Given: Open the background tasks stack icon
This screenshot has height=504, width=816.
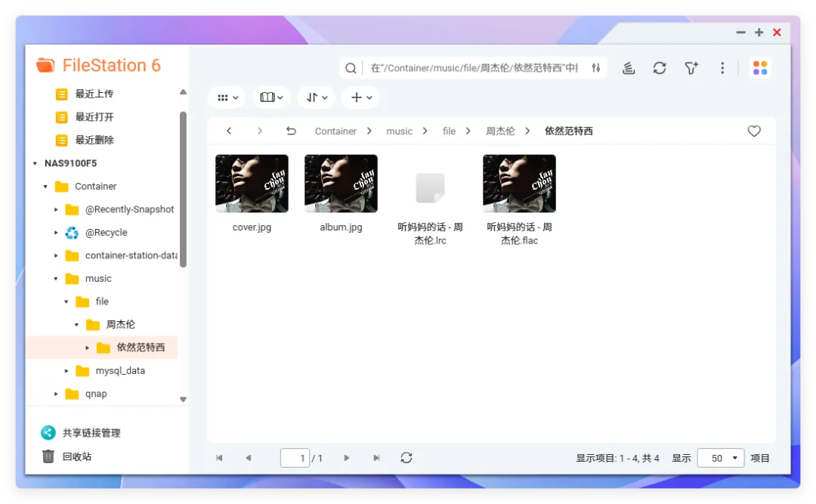Looking at the screenshot, I should tap(629, 68).
